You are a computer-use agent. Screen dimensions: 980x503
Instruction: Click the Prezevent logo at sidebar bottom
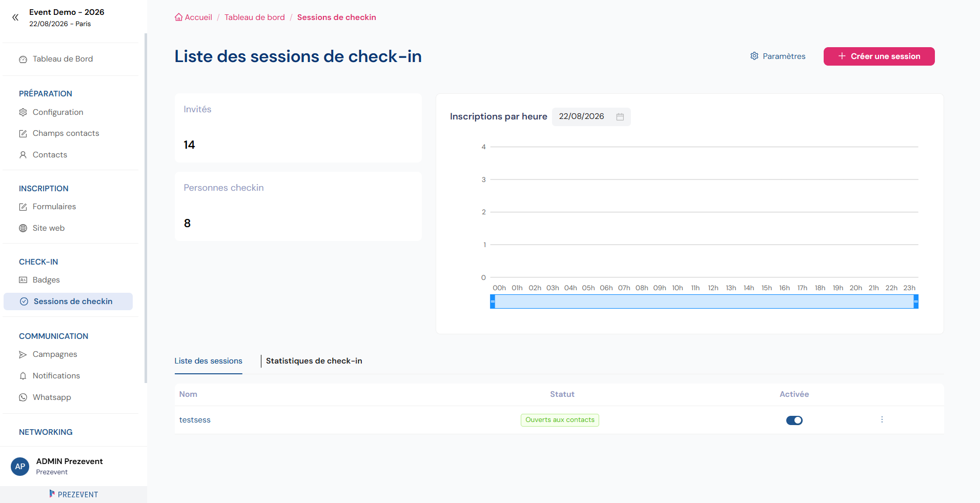(x=74, y=494)
